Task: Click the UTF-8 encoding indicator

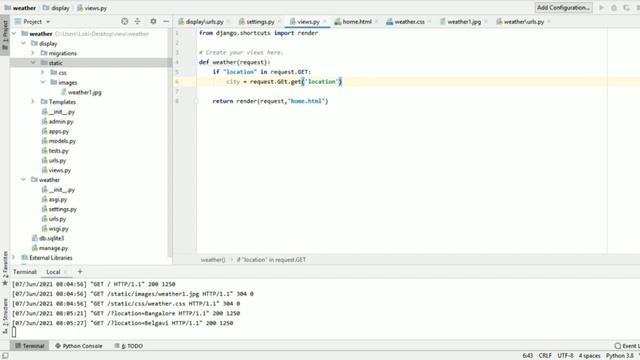Action: click(x=565, y=356)
